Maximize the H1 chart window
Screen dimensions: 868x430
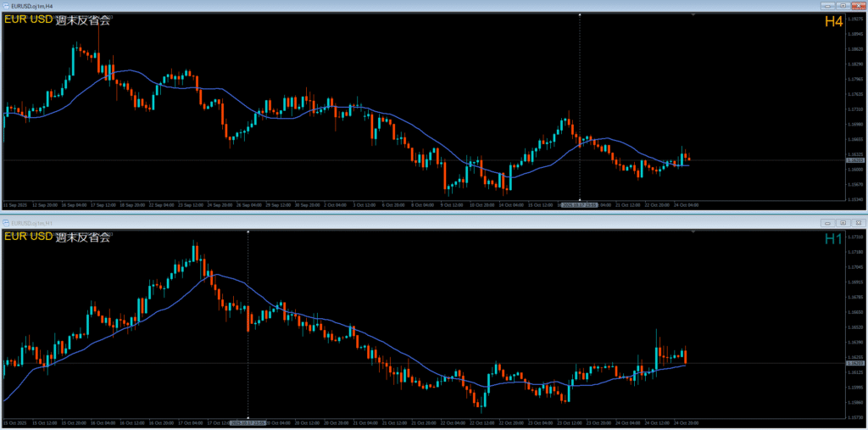click(843, 222)
